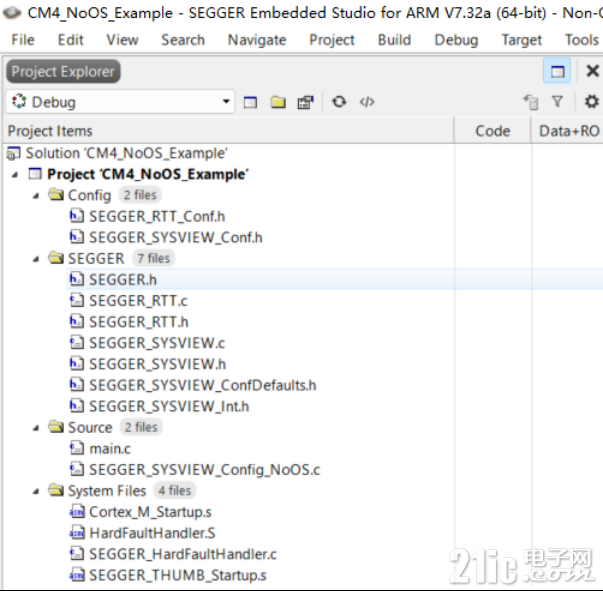Collapse the Project 'CM4_NoOS_Example' node

coord(15,175)
